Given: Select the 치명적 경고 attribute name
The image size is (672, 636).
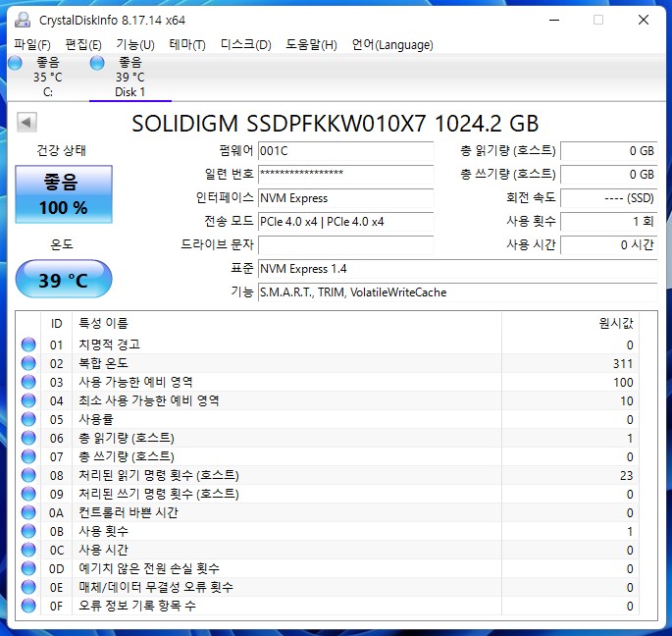Looking at the screenshot, I should pyautogui.click(x=109, y=344).
